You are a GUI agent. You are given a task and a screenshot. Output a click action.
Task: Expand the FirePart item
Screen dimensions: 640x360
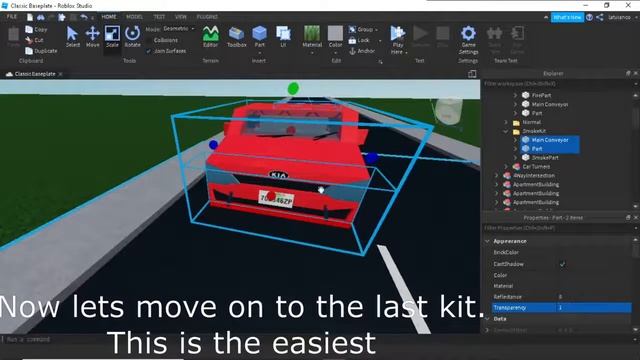515,95
